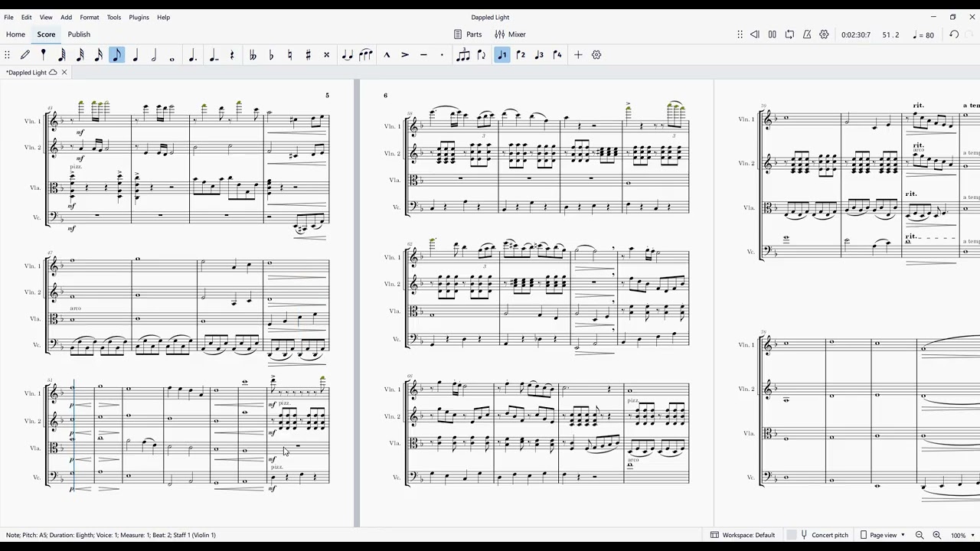Rewind playback to start

[755, 34]
